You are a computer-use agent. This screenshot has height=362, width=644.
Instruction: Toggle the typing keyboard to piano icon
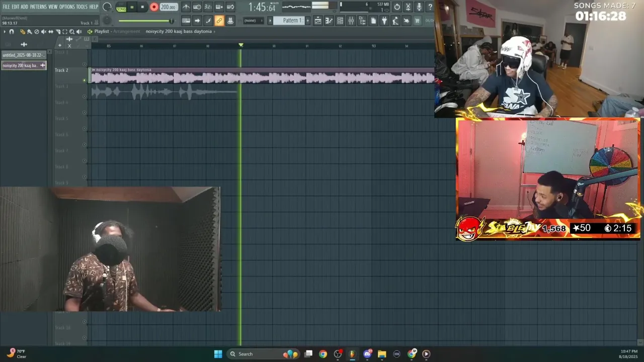pyautogui.click(x=186, y=21)
